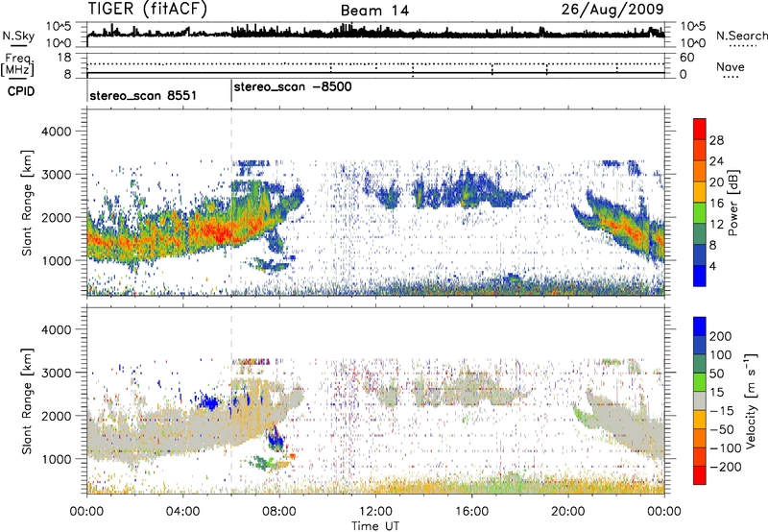This screenshot has height=532, width=768.
Task: Click the blue velocity patch near 05:00
Action: pyautogui.click(x=211, y=403)
